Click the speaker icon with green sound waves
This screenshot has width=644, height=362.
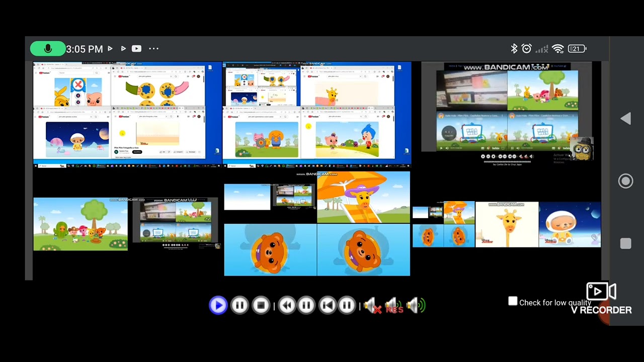[x=416, y=306]
